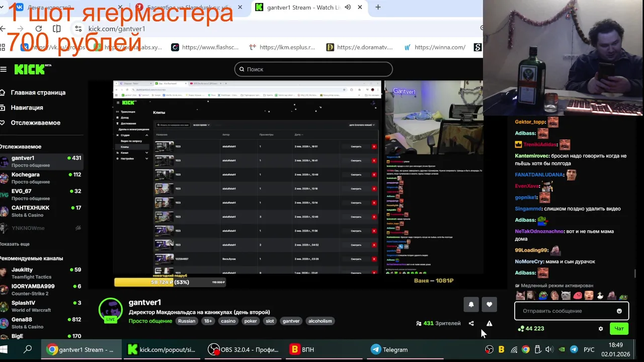644x362 pixels.
Task: Click the 431 Зрителей viewer count
Action: tap(438, 323)
